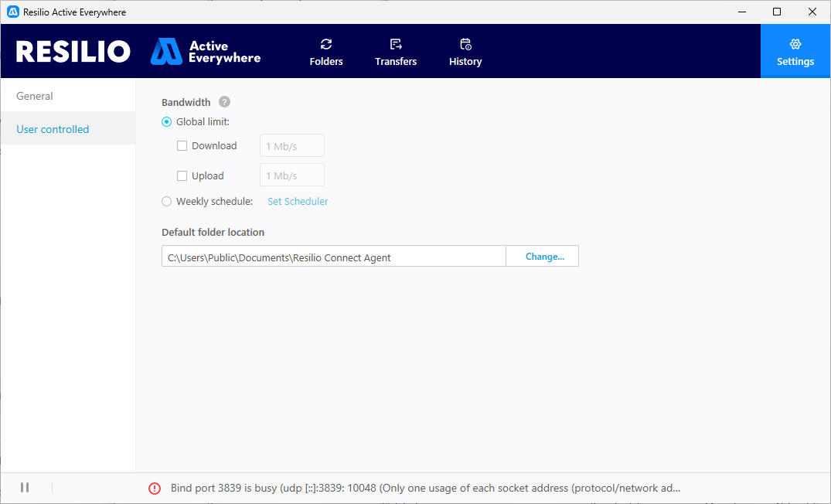
Task: Click the red error alert icon
Action: tap(155, 488)
